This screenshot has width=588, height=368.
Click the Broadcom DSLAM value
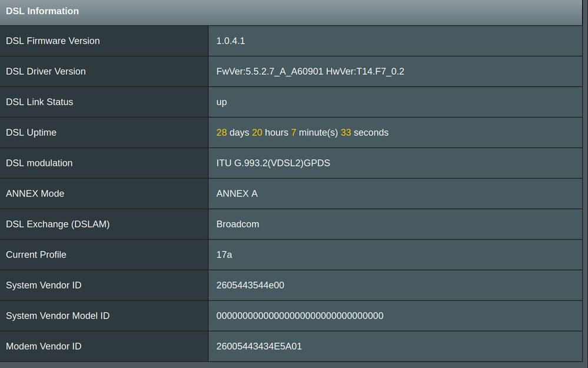coord(237,224)
